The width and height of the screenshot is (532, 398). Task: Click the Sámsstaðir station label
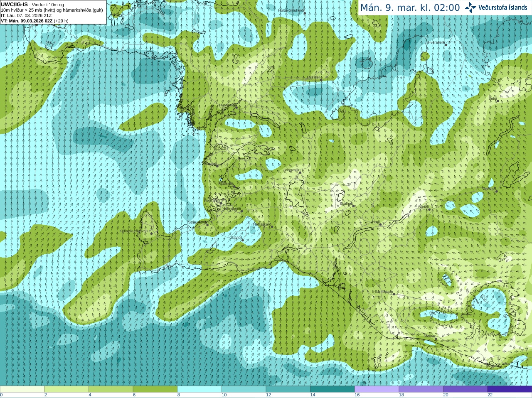point(384,292)
